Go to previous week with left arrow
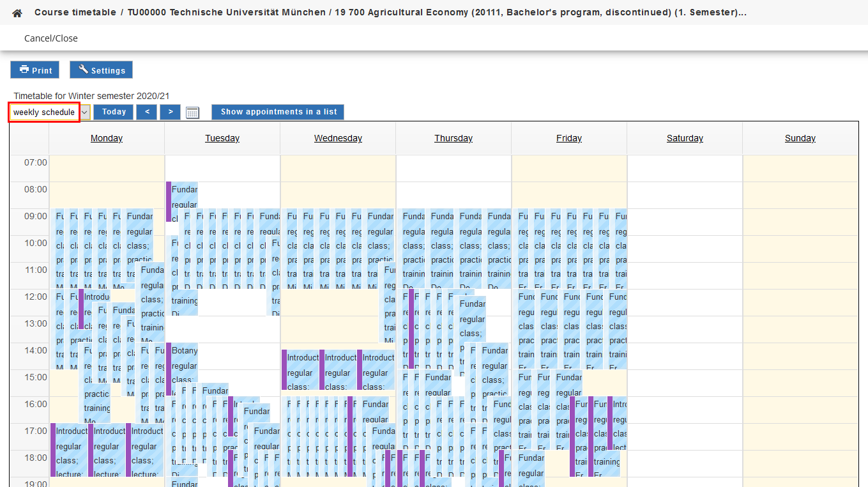This screenshot has width=868, height=487. (146, 112)
